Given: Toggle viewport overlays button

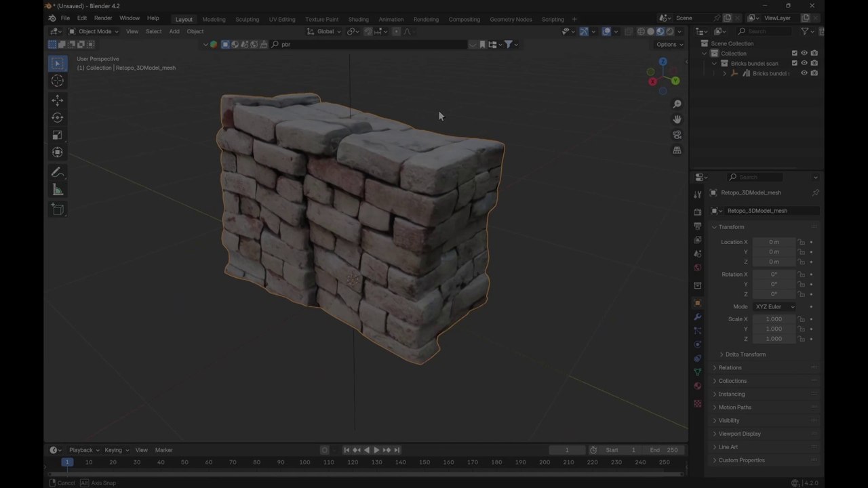Looking at the screenshot, I should pyautogui.click(x=606, y=31).
